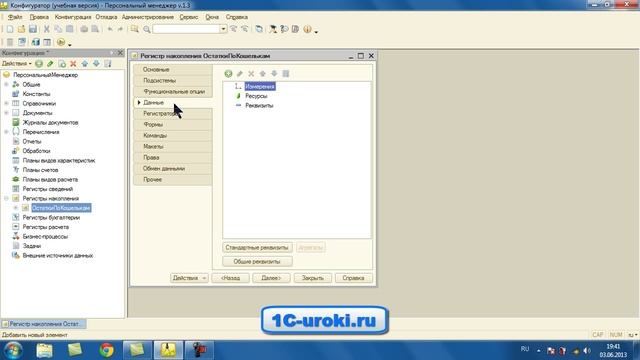Click the Справка button in dialog
Viewport: 640px width, 360px height.
tap(353, 278)
